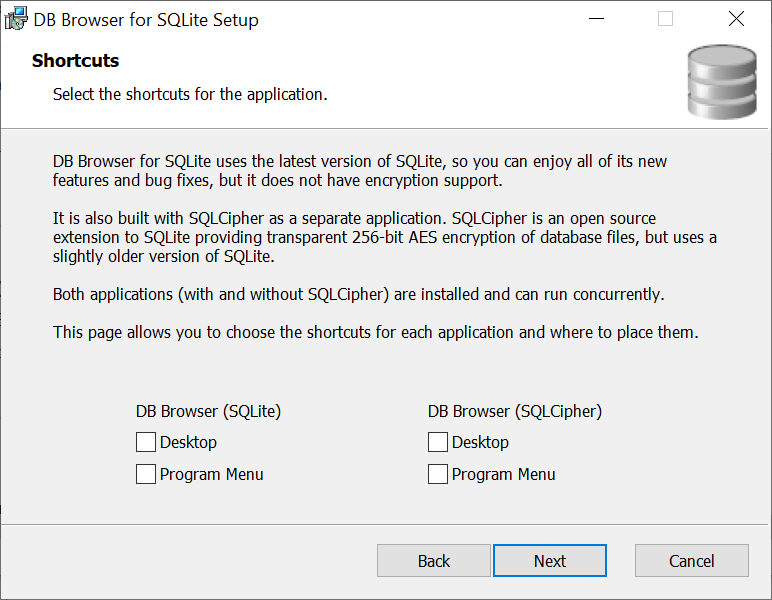
Task: Enable Desktop shortcut for DB Browser (SQLite)
Action: click(x=146, y=442)
